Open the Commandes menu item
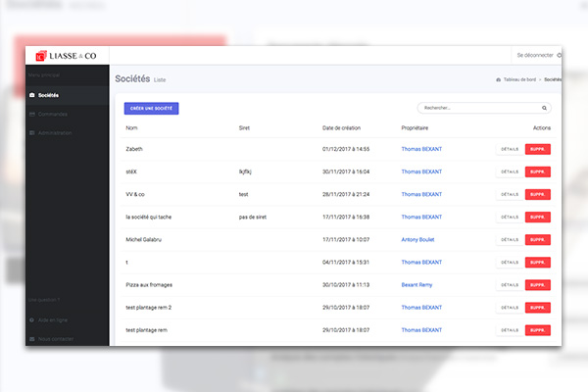Image resolution: width=588 pixels, height=392 pixels. click(68, 114)
